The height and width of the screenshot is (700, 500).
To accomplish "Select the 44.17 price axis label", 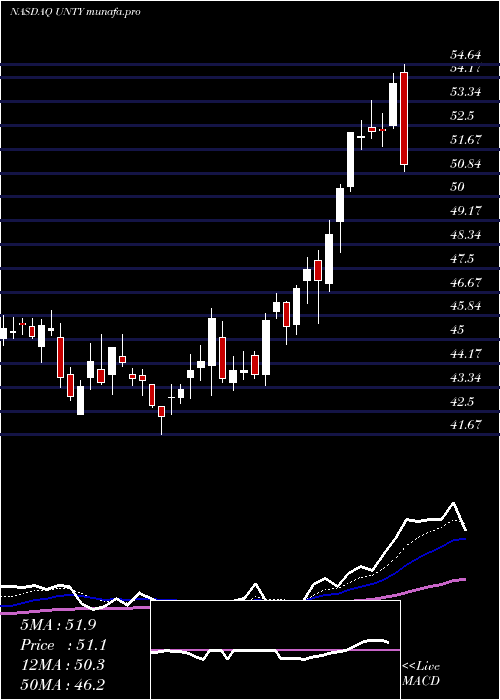I will (x=466, y=354).
